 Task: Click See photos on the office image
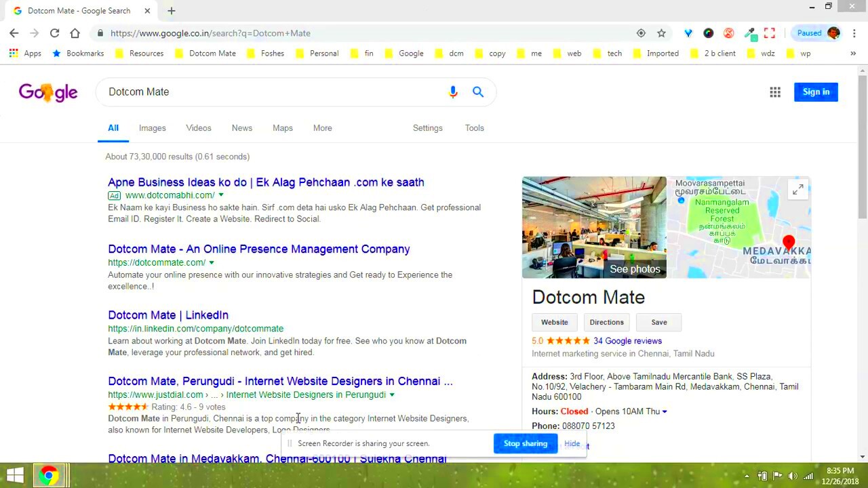click(635, 269)
